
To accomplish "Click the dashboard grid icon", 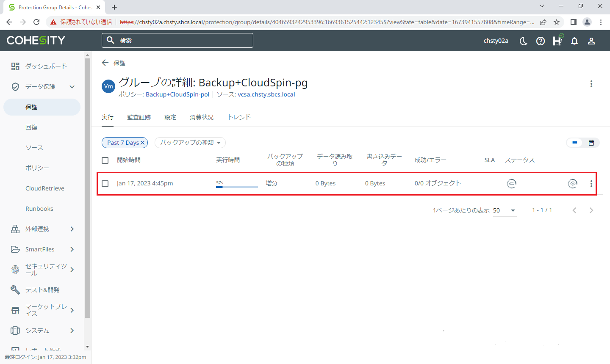I will 15,66.
